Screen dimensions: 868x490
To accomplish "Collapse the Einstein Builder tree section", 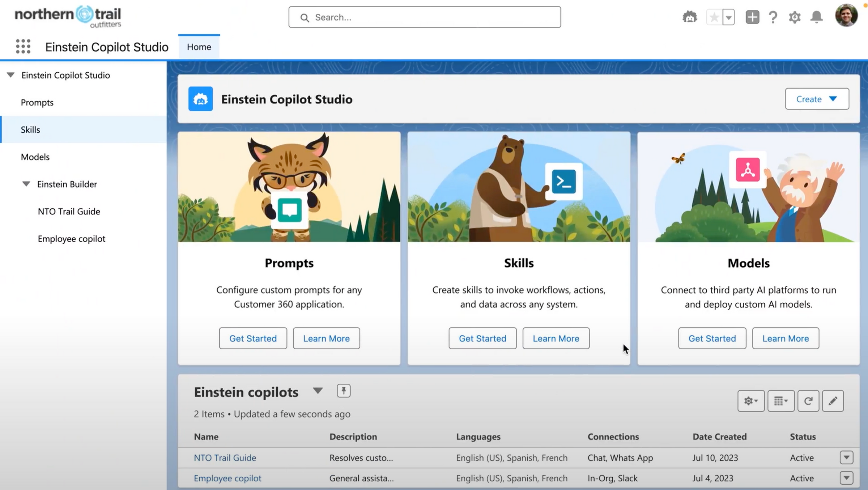I will (x=26, y=184).
